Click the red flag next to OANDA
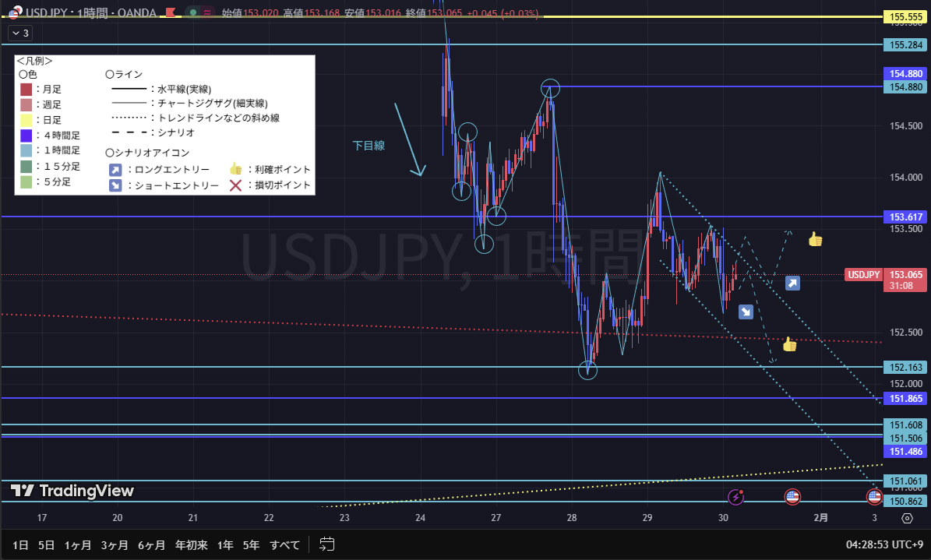This screenshot has width=931, height=560. coord(170,13)
